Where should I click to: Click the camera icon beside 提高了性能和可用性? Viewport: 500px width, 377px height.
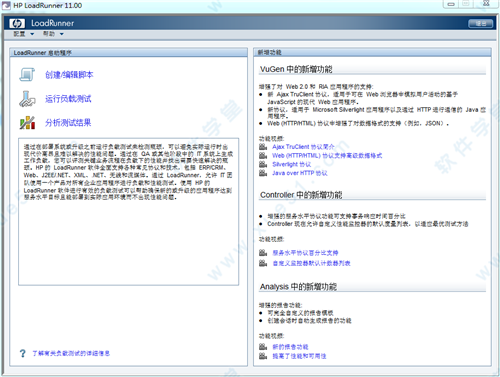[x=263, y=356]
